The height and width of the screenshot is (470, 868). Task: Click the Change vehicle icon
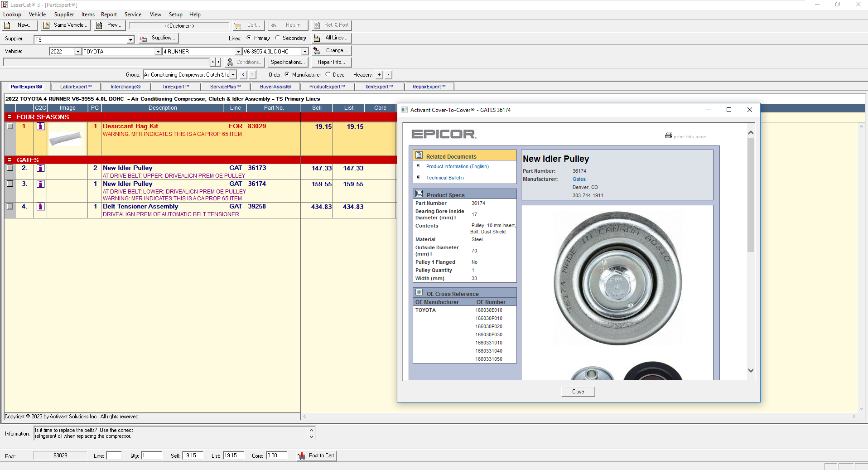pyautogui.click(x=317, y=50)
